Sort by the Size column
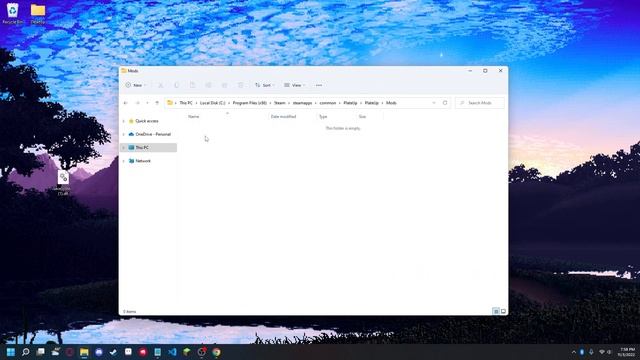Image resolution: width=640 pixels, height=360 pixels. (x=362, y=117)
